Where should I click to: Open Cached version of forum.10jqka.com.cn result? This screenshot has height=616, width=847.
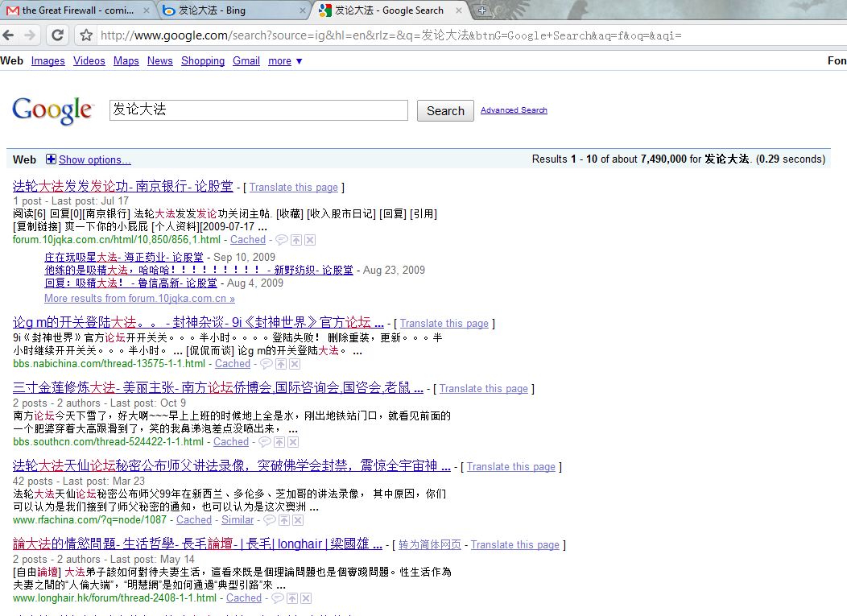248,240
